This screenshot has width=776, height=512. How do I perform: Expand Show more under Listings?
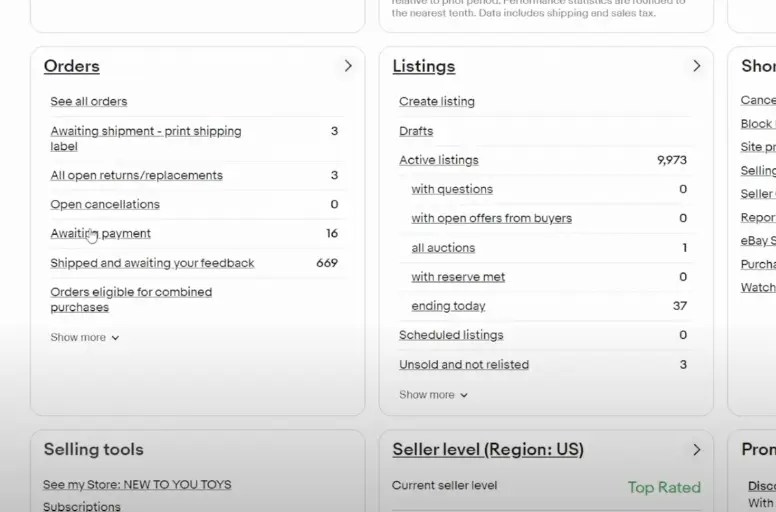433,395
